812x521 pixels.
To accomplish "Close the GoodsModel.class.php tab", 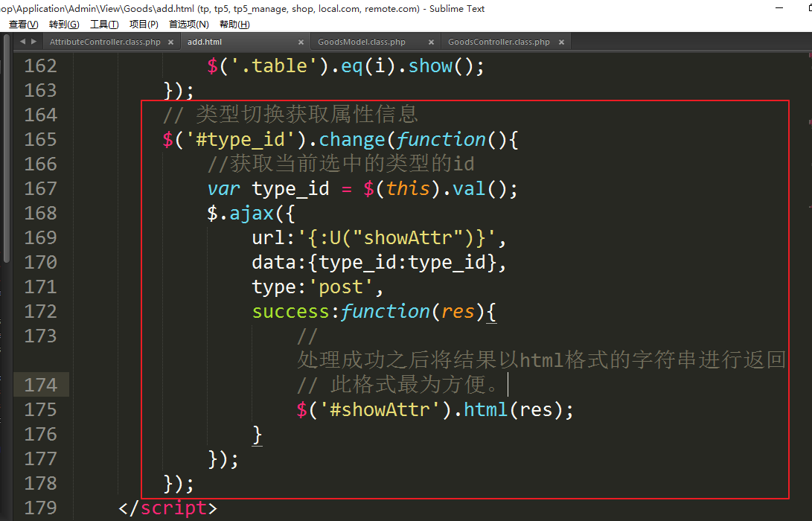I will pos(432,42).
